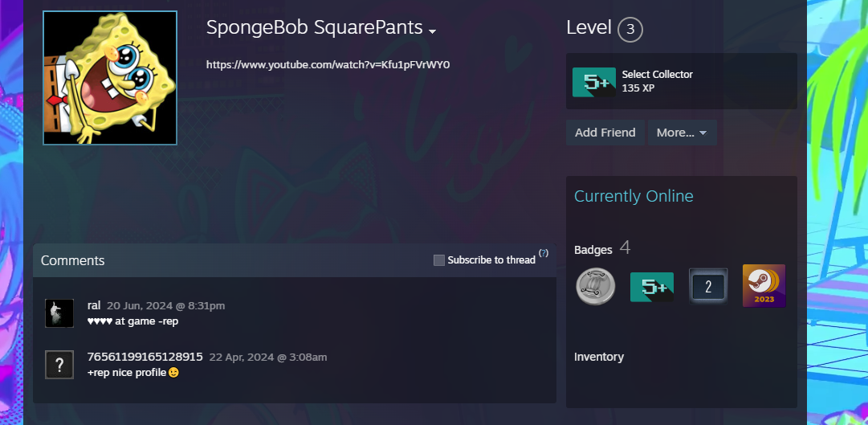Open the Steam 2023 year in review badge
The image size is (868, 425).
tap(764, 286)
